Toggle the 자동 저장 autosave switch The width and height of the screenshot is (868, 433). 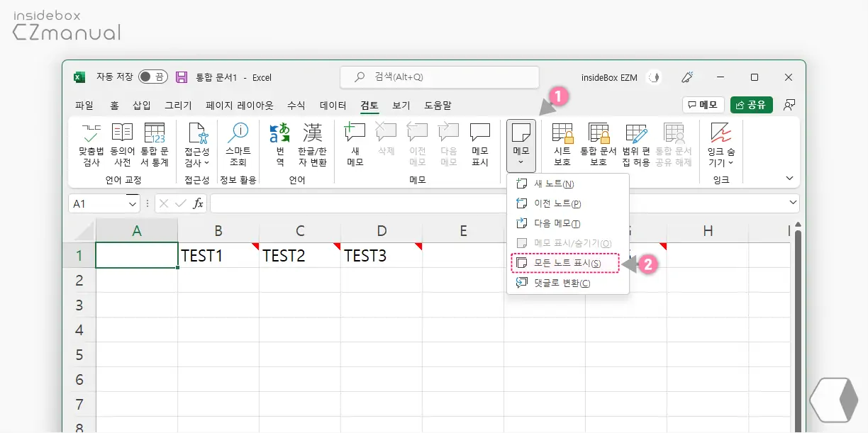click(152, 77)
